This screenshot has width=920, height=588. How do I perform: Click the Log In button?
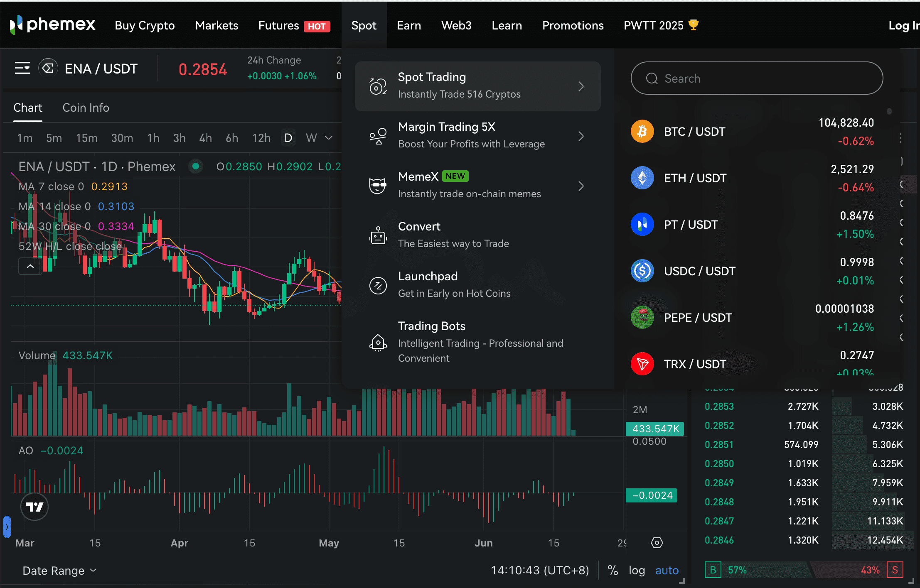904,25
